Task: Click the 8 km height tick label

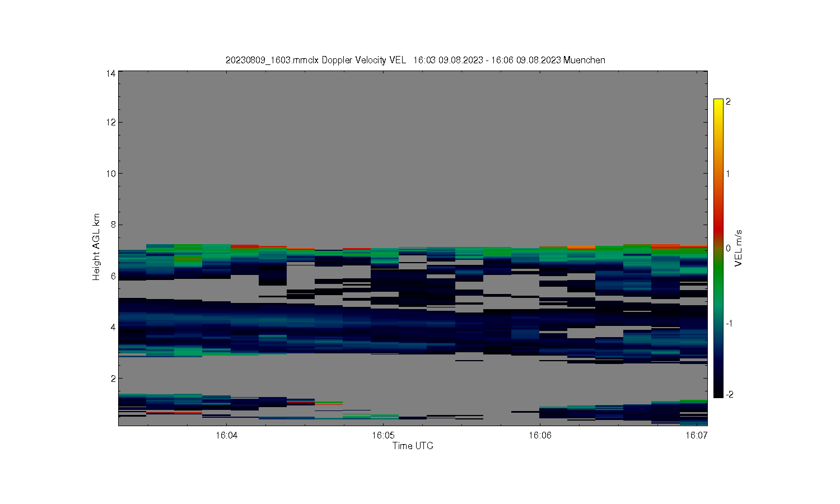Action: pos(113,225)
